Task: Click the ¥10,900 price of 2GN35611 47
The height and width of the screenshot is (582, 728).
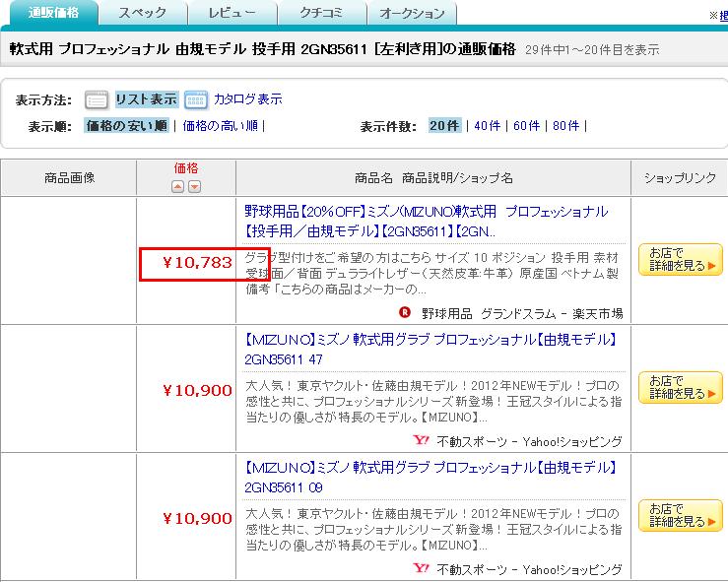Action: coord(197,390)
